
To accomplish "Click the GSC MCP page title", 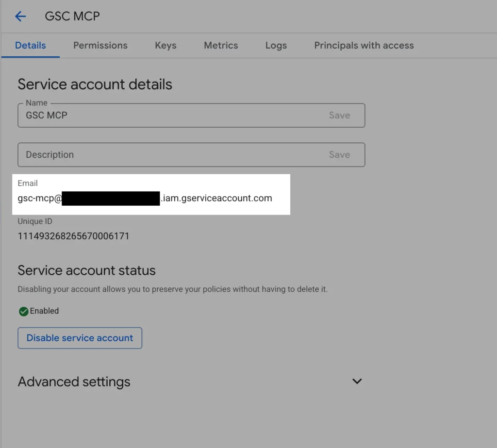I will [x=72, y=16].
